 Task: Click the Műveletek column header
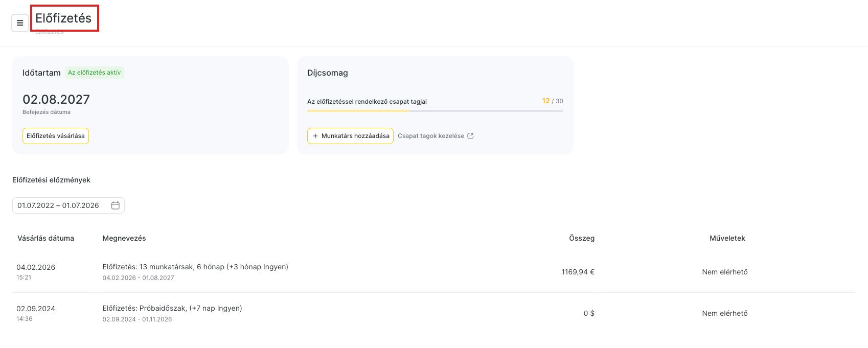(x=727, y=238)
